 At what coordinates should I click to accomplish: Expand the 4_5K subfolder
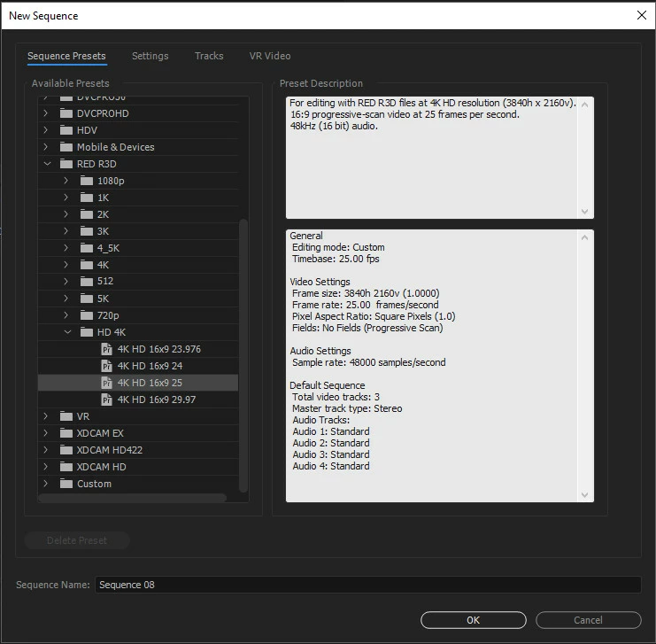point(66,248)
